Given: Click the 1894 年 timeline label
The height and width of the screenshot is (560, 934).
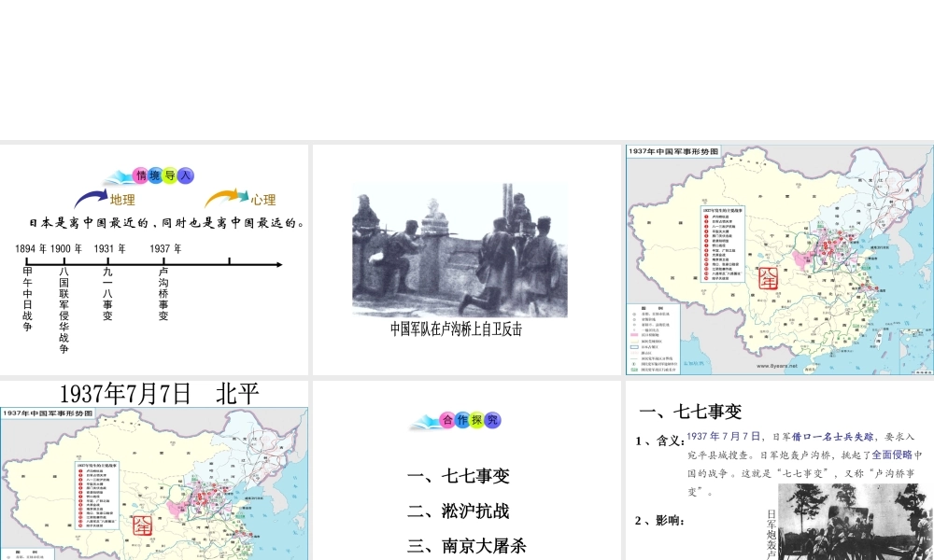Looking at the screenshot, I should [x=31, y=249].
